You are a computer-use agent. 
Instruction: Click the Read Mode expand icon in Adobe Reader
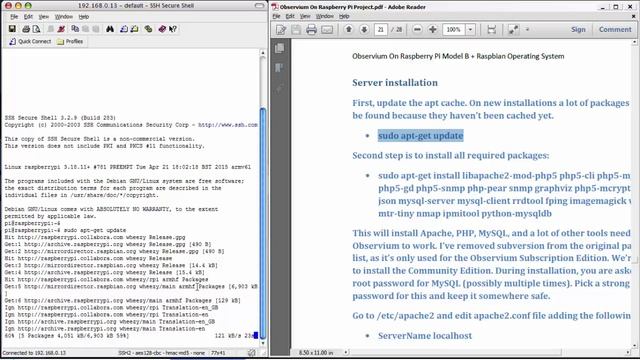click(x=513, y=29)
